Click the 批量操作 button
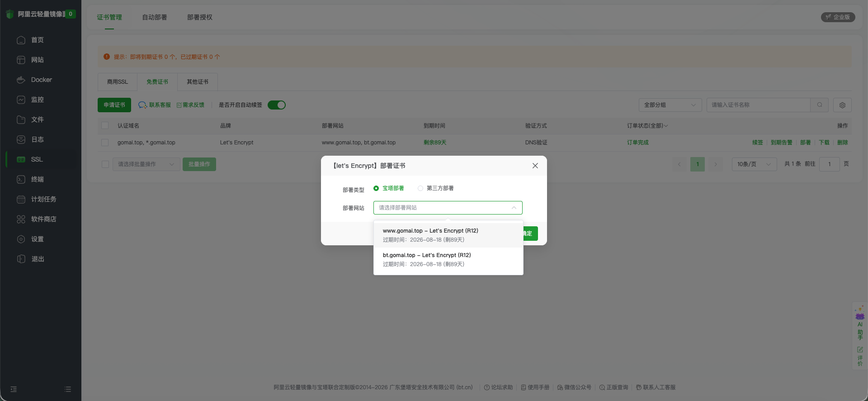 point(199,164)
